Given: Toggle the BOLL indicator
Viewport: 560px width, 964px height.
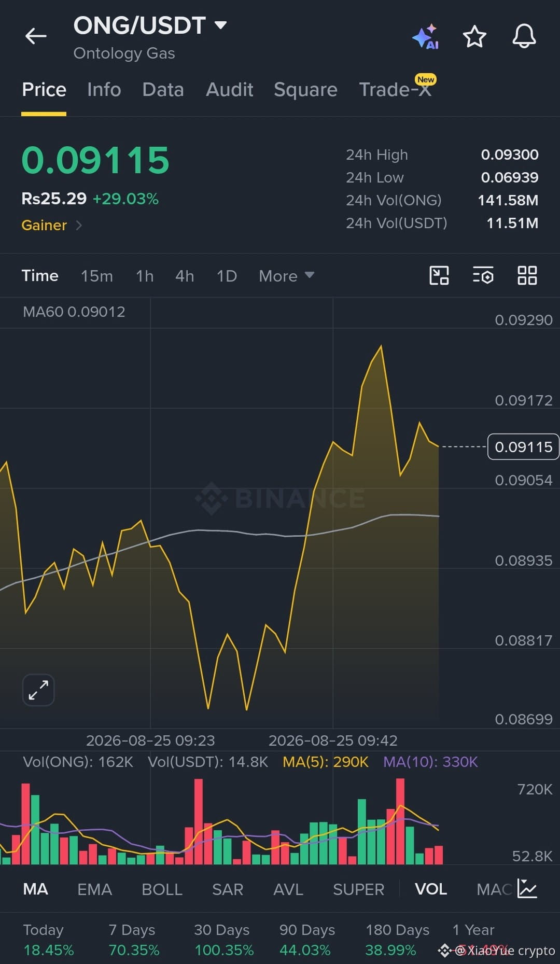Looking at the screenshot, I should pos(162,889).
